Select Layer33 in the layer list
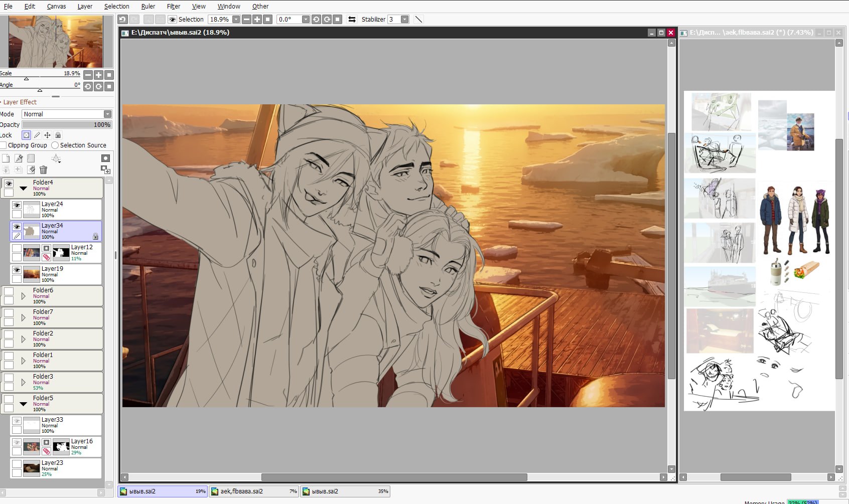Viewport: 849px width, 504px height. 56,425
